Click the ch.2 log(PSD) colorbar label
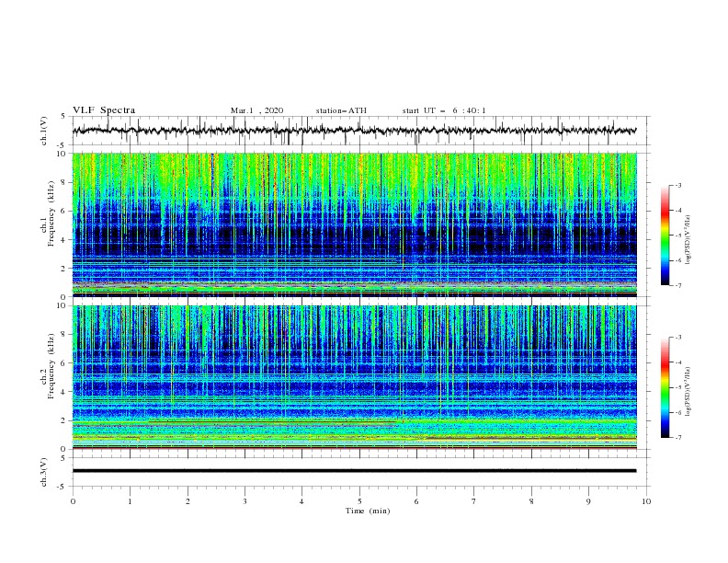The image size is (728, 563). (688, 392)
